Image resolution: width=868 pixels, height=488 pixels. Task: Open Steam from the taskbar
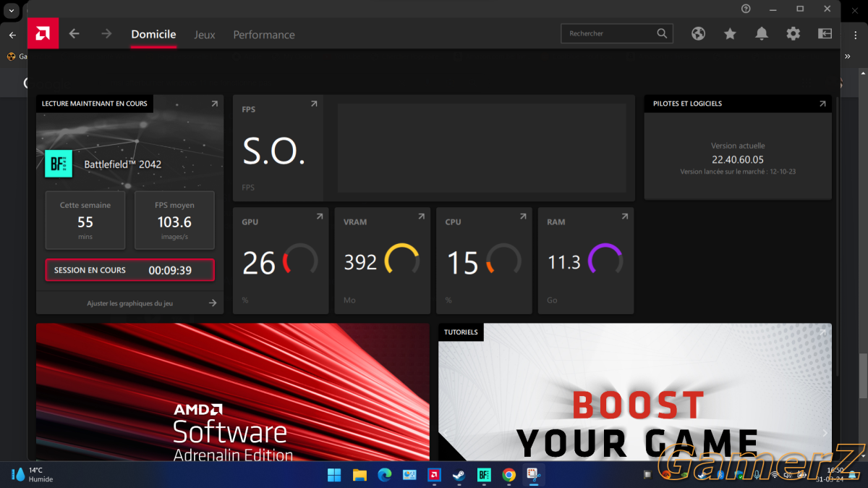(x=459, y=475)
